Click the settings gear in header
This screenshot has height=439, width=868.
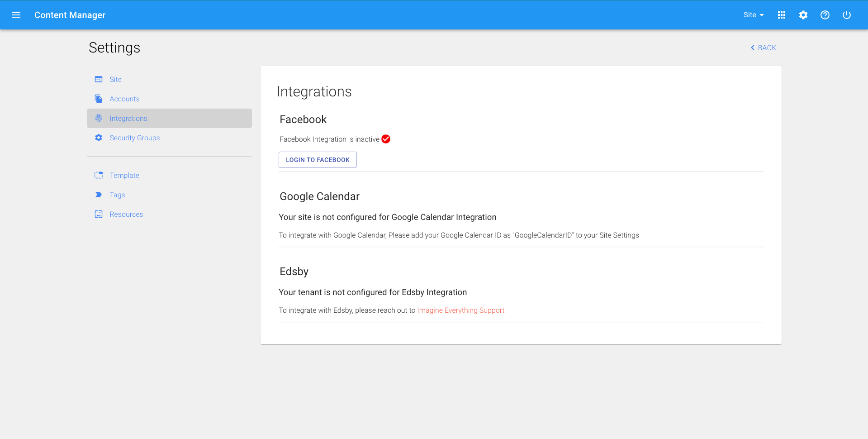point(803,15)
